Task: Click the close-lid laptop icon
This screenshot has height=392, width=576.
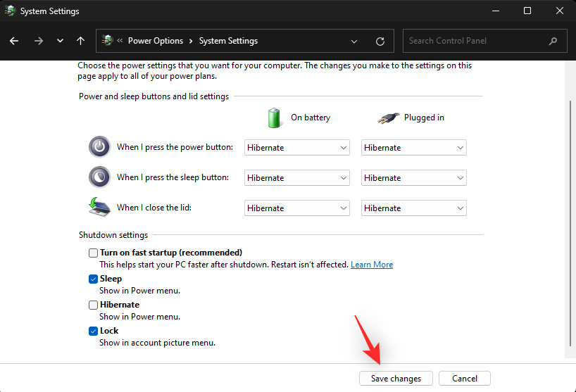Action: point(99,208)
